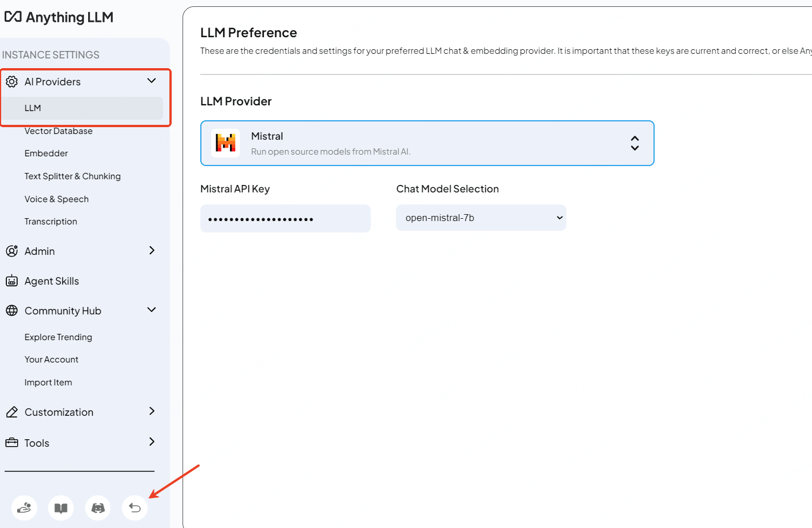Click the AI Providers gear icon
The width and height of the screenshot is (812, 528).
pos(11,82)
